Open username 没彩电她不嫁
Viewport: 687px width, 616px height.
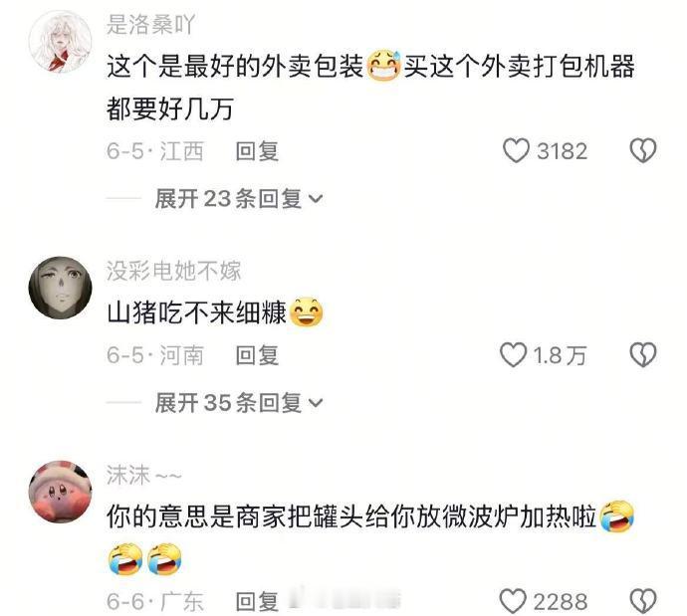coord(173,271)
